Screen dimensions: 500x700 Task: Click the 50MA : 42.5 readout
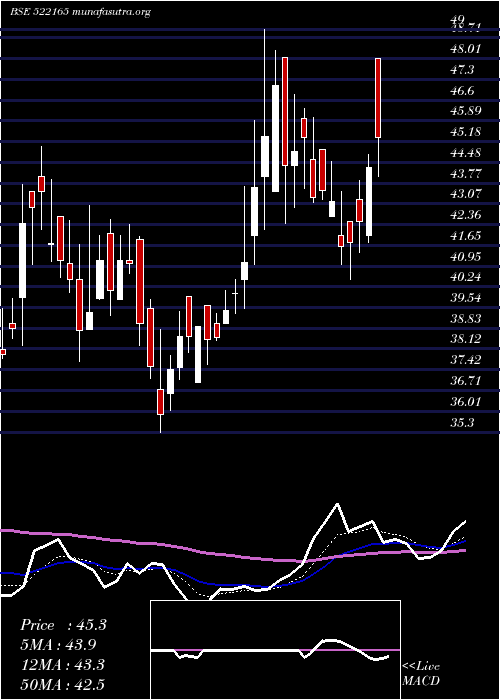pyautogui.click(x=62, y=684)
